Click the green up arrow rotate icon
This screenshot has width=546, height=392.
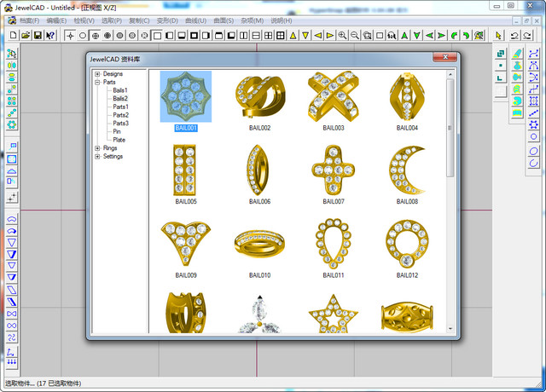[404, 35]
